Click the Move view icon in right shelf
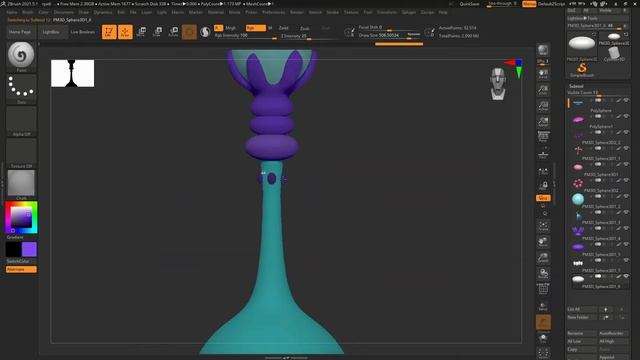This screenshot has width=640, height=360. [543, 242]
